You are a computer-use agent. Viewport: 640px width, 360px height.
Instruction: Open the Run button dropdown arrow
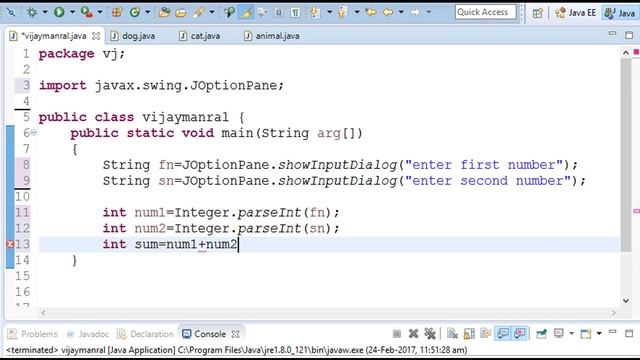[72, 13]
